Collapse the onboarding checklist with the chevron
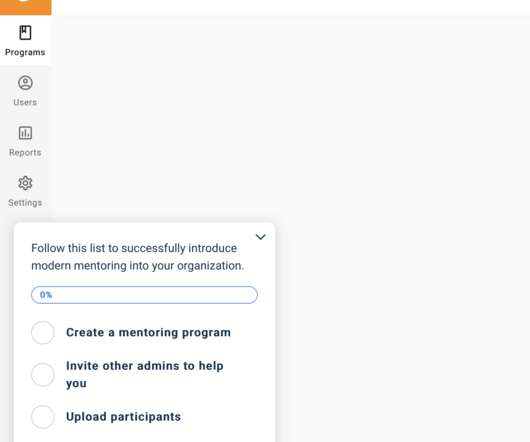 click(261, 237)
